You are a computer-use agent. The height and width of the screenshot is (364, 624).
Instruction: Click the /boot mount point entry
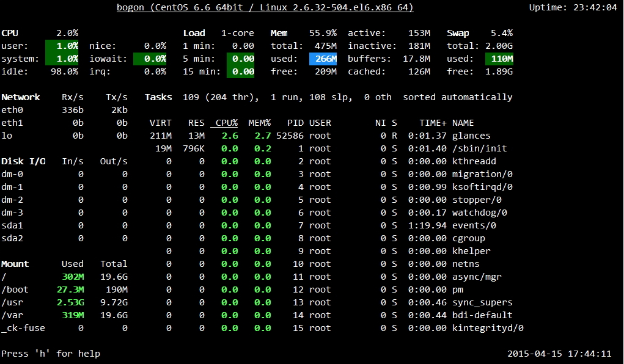[14, 289]
